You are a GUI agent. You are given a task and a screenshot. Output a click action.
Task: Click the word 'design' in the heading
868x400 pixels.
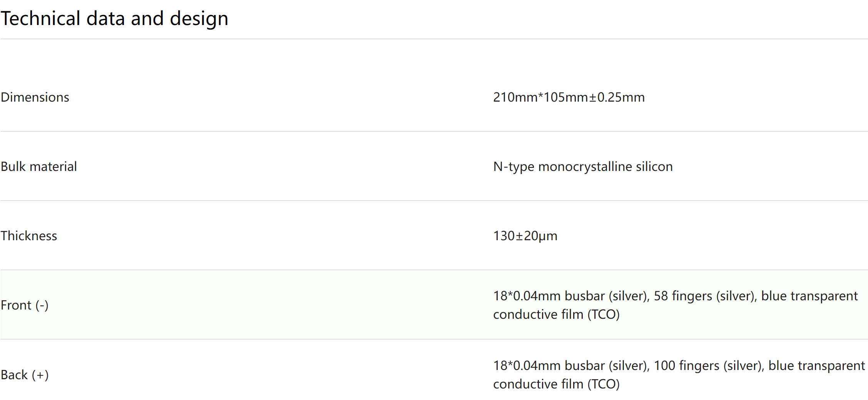coord(199,19)
